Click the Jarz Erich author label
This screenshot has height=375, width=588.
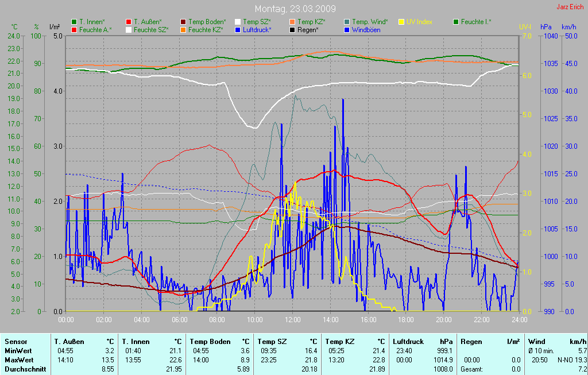(x=570, y=7)
